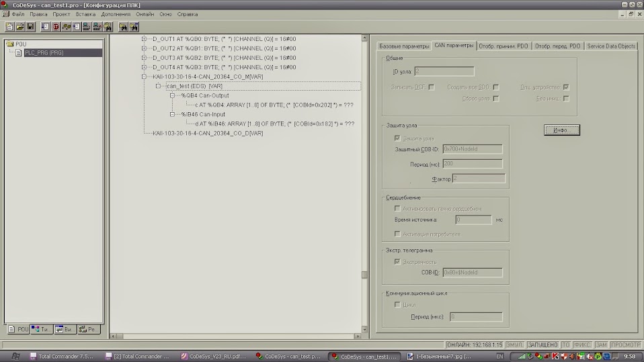Toggle the Создать все SDO checkbox
644x362 pixels.
tap(495, 87)
